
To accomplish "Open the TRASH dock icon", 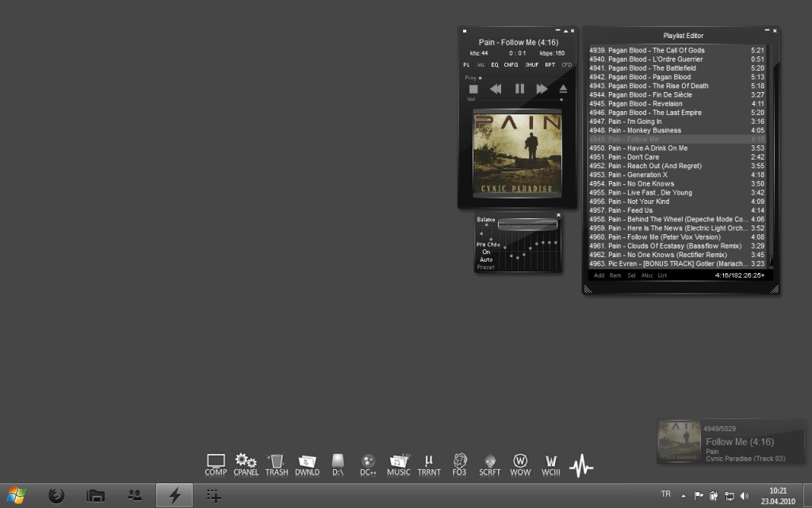I will (277, 465).
